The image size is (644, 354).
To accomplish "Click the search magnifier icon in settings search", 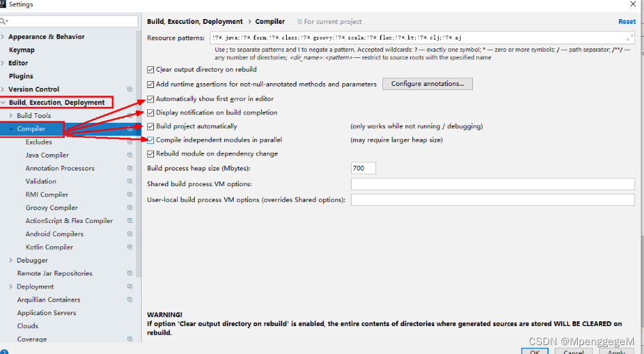I will click(x=3, y=21).
